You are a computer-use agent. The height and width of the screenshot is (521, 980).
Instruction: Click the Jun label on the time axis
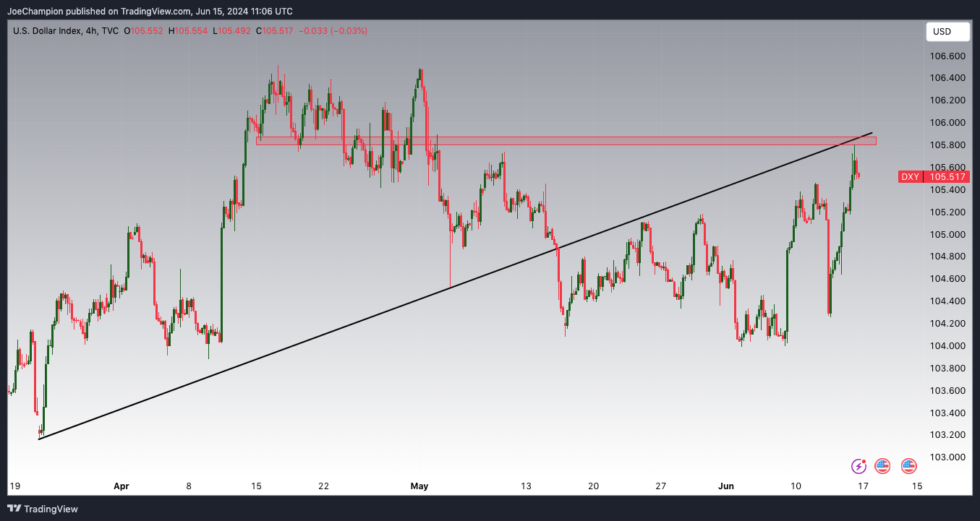pos(726,486)
